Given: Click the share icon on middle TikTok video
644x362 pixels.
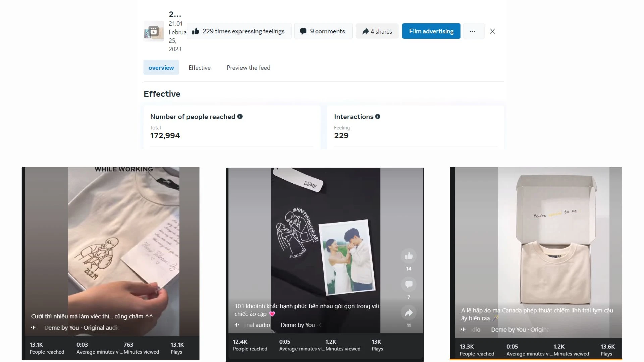Looking at the screenshot, I should (x=408, y=313).
